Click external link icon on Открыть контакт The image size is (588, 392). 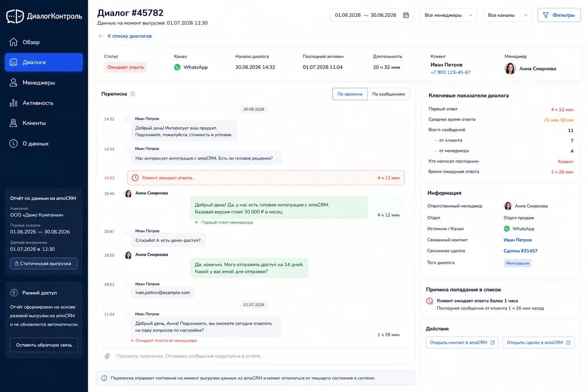493,343
